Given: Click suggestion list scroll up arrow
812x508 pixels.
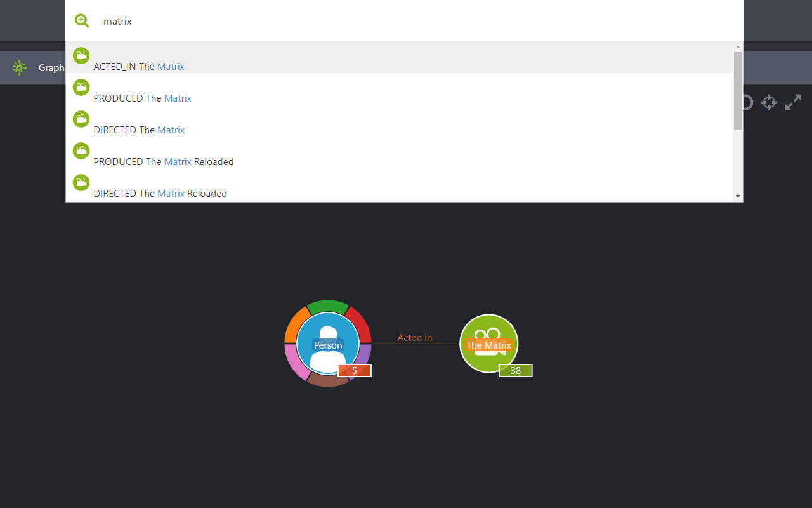Looking at the screenshot, I should point(738,47).
